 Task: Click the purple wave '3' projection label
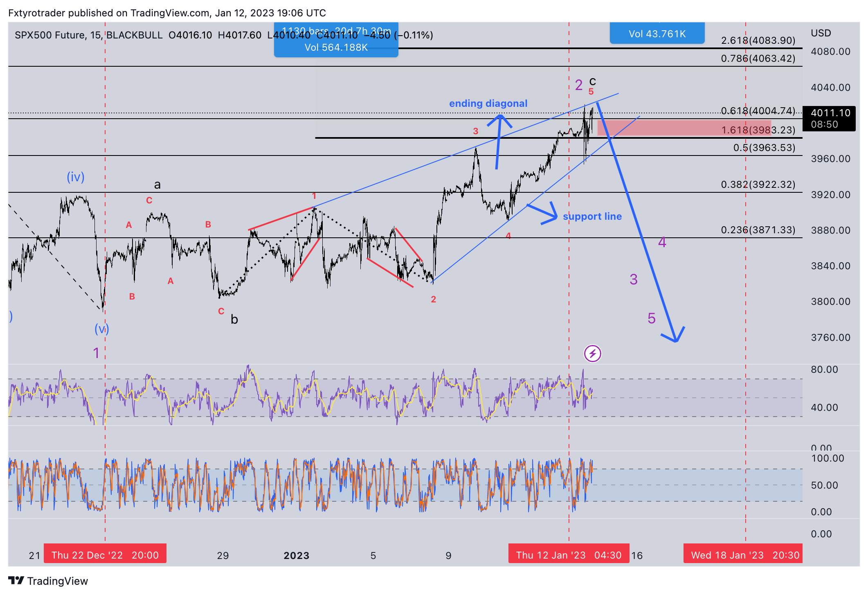tap(634, 279)
